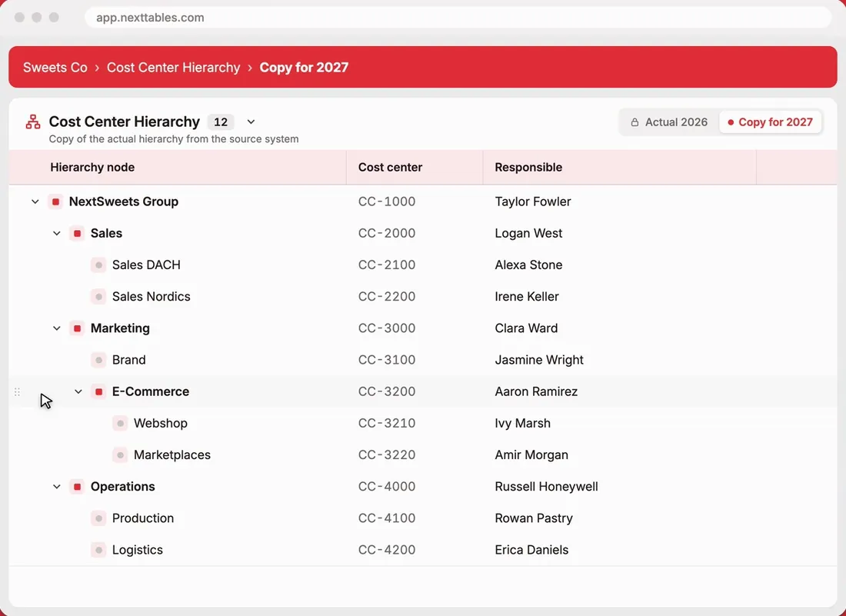Image resolution: width=846 pixels, height=616 pixels.
Task: Click the CC-4100 cost center cell
Action: [387, 518]
